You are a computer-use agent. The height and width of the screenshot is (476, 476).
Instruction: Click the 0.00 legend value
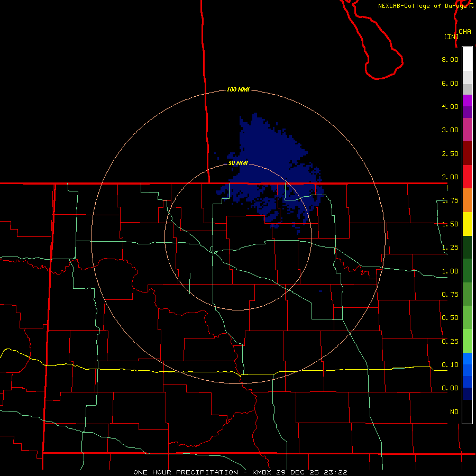point(450,388)
